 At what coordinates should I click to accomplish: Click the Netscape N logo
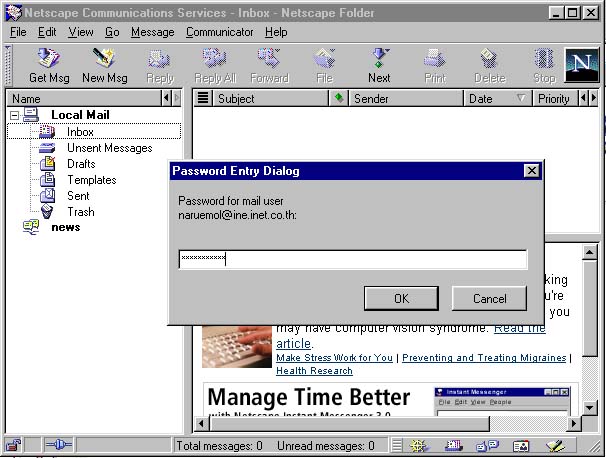(582, 65)
